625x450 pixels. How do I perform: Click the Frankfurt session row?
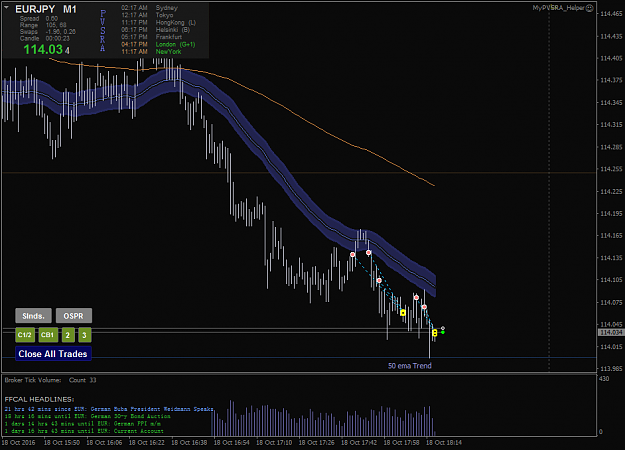tap(152, 37)
